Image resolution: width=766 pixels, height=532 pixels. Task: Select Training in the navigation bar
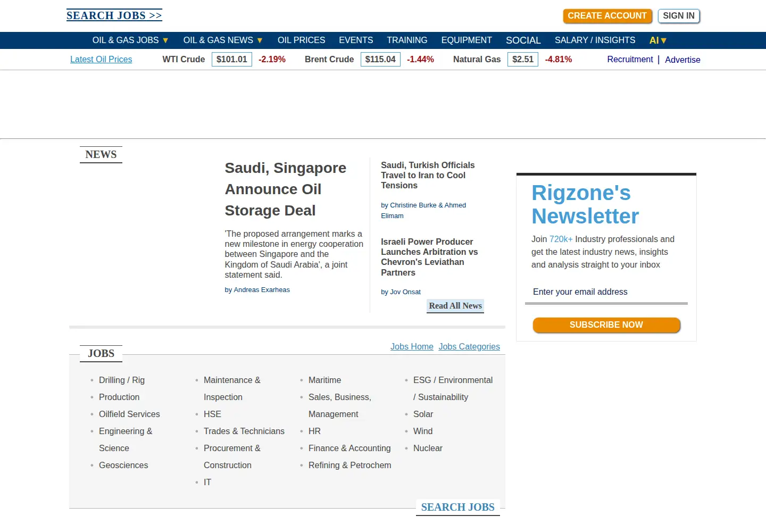tap(407, 40)
